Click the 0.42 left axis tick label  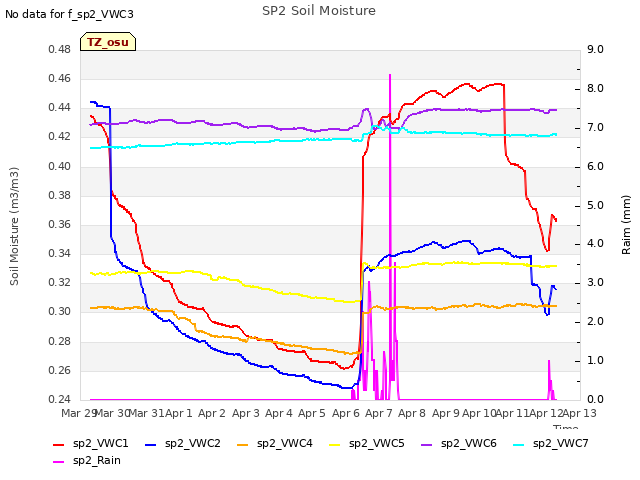[x=60, y=137]
